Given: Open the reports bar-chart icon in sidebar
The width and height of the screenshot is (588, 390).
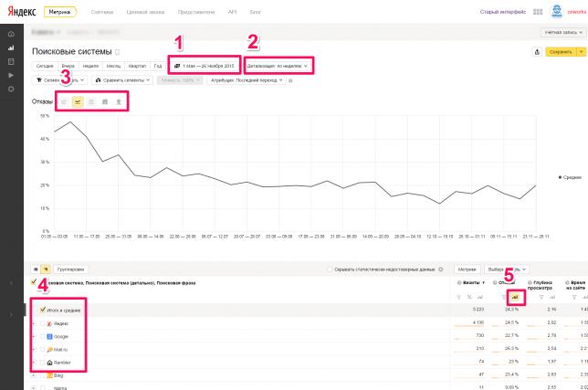Looking at the screenshot, I should pos(11,48).
